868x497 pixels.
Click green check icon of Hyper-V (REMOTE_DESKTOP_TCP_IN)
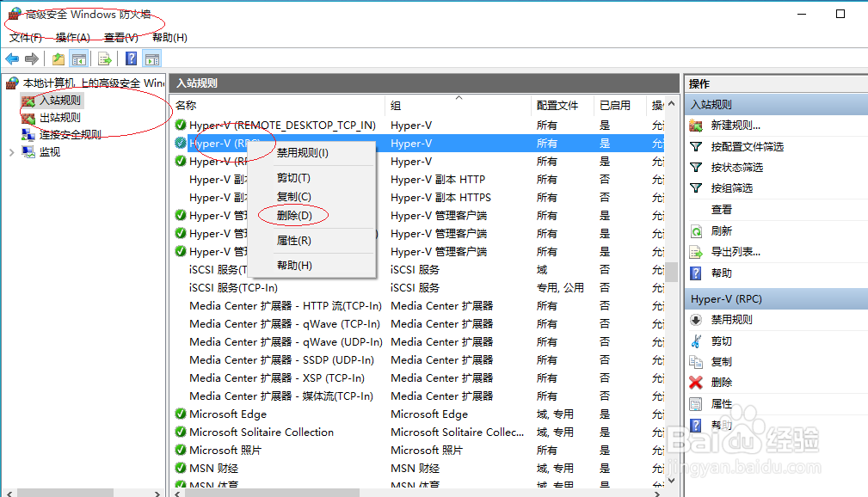(x=181, y=125)
